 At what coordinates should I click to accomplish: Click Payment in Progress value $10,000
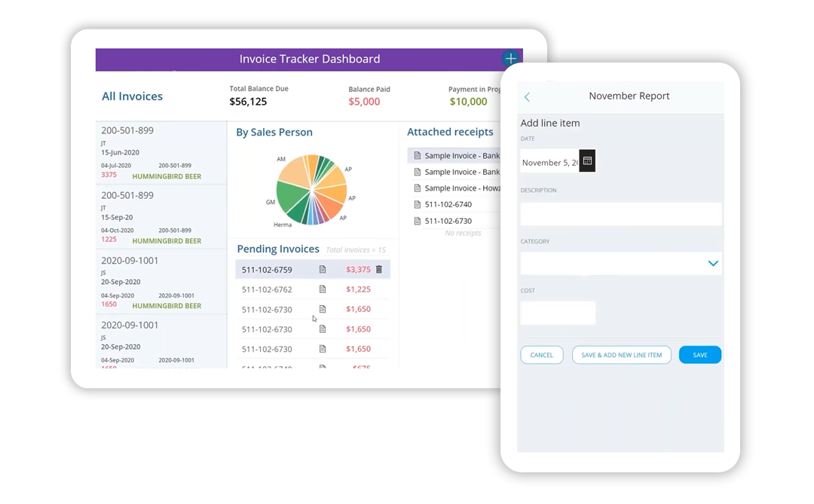(x=468, y=102)
